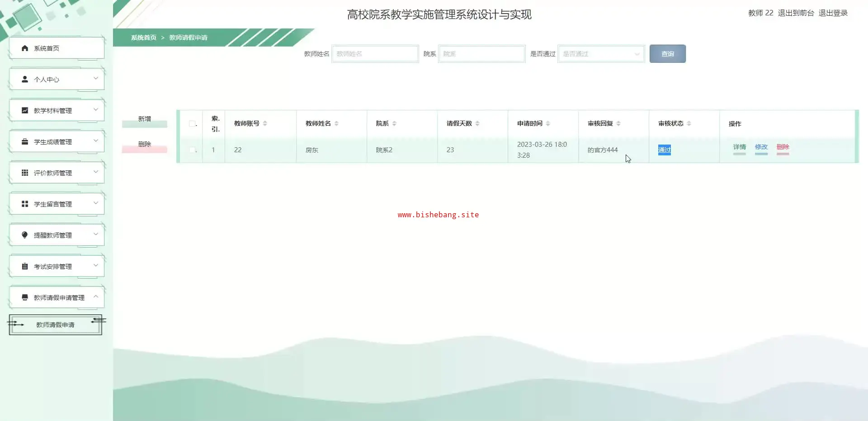Open the 详情 link for row 1
This screenshot has height=421, width=868.
pyautogui.click(x=739, y=147)
